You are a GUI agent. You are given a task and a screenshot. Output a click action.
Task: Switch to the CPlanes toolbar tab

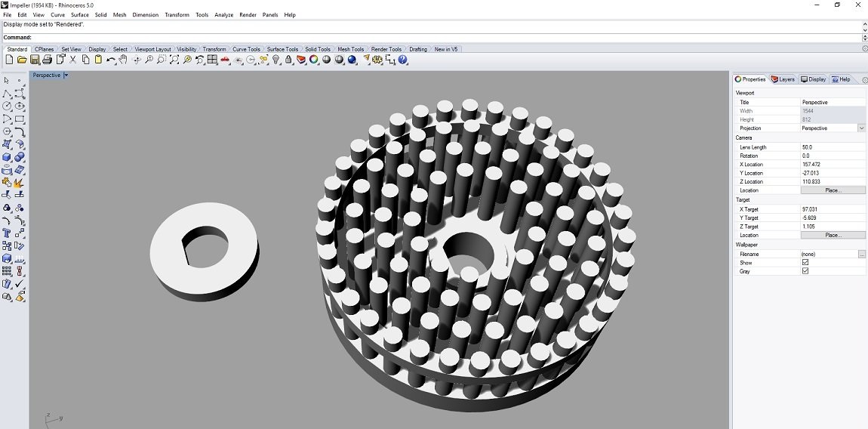pos(45,49)
